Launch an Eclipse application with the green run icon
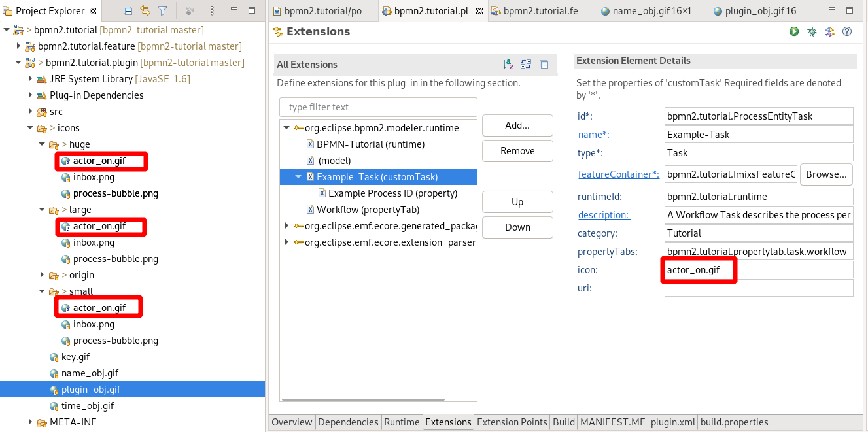Image resolution: width=868 pixels, height=432 pixels. click(x=794, y=31)
